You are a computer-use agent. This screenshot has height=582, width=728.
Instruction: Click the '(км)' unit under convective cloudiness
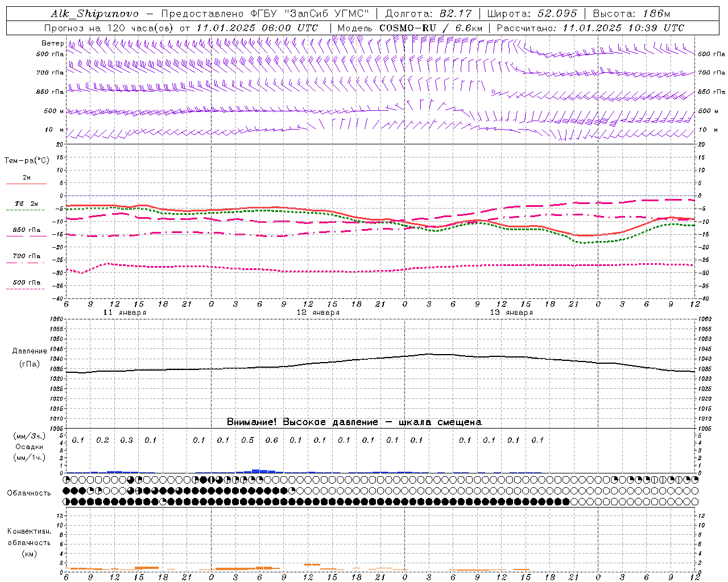pos(30,554)
